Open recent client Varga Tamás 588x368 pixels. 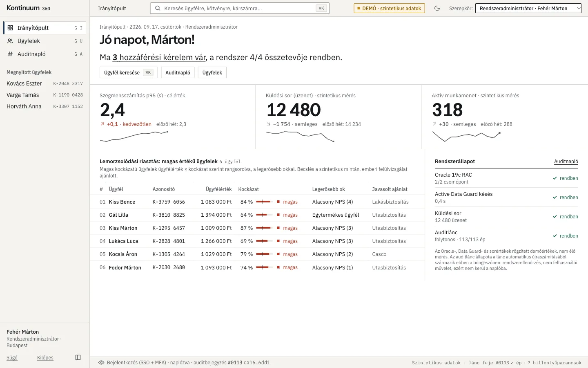(x=45, y=95)
